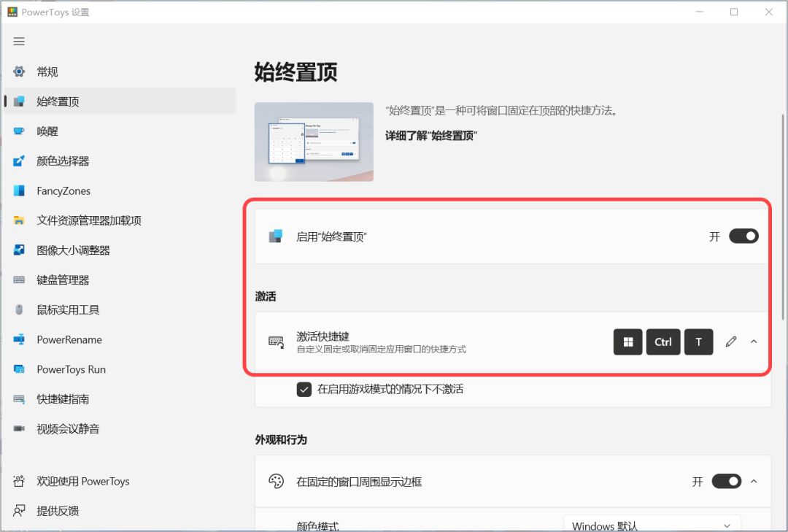The width and height of the screenshot is (788, 532).
Task: Open 视频会议静音 camera icon
Action: [19, 428]
